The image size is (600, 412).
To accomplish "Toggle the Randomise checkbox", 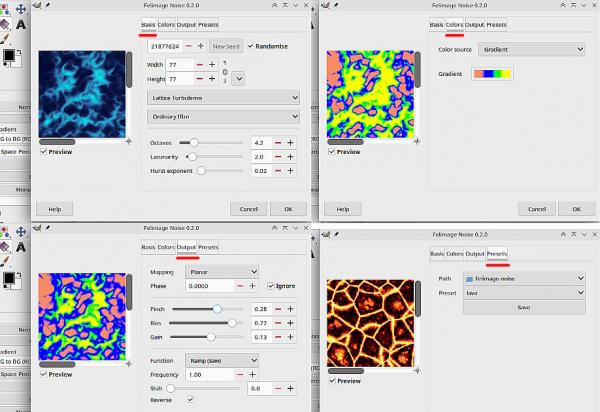I will (250, 46).
